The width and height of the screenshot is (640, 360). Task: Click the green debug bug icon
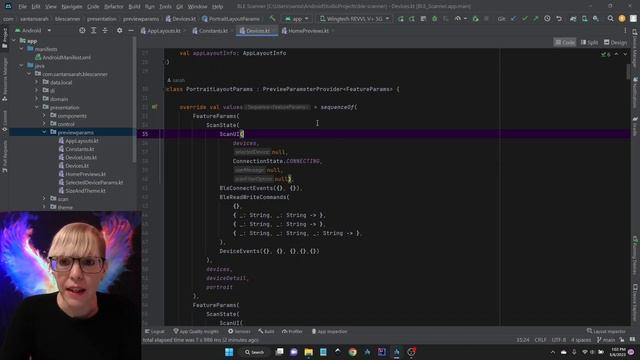tap(435, 19)
